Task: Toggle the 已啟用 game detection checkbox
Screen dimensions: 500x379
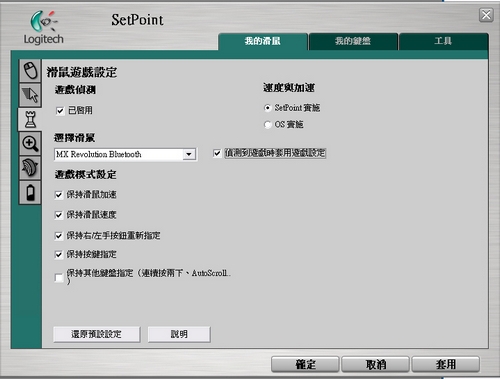Action: coord(60,111)
